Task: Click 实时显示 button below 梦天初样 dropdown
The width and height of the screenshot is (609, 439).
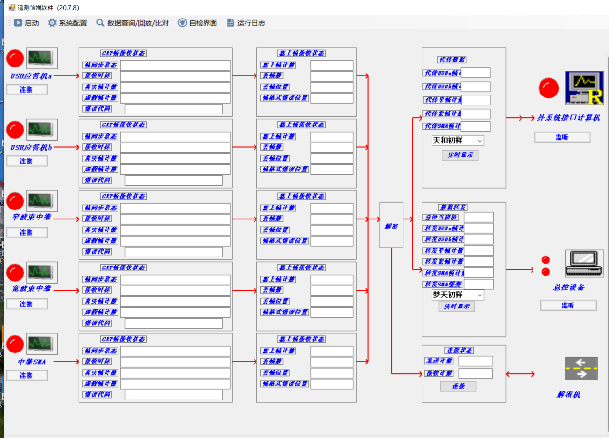Action: (x=457, y=307)
